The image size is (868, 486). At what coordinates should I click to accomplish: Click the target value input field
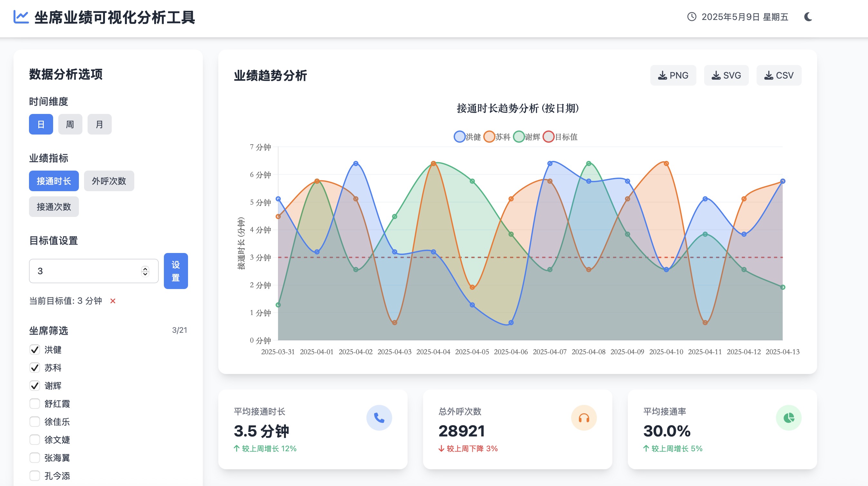(84, 271)
